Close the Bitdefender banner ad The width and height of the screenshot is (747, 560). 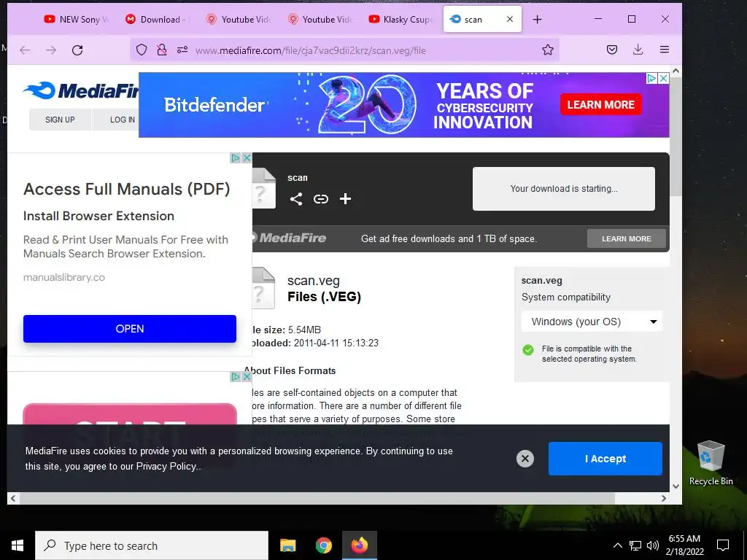(x=663, y=78)
